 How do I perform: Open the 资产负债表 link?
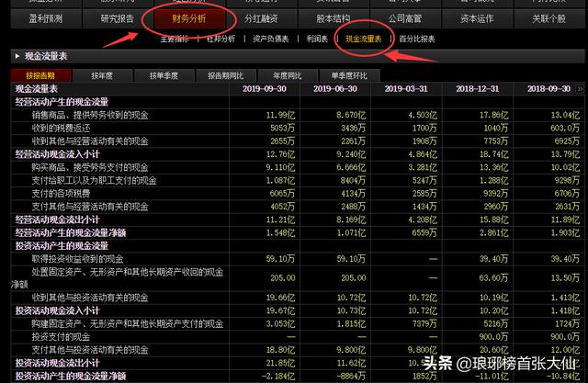click(x=271, y=39)
